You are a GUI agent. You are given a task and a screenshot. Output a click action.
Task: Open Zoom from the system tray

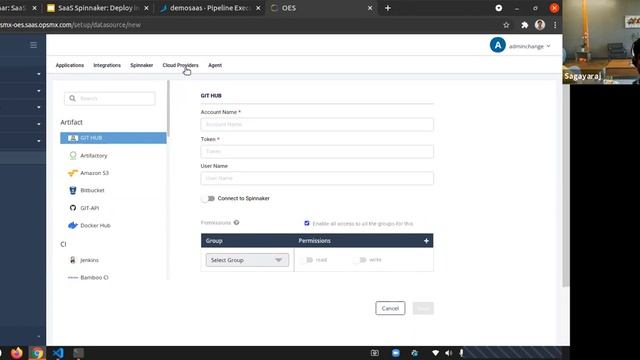tap(396, 353)
